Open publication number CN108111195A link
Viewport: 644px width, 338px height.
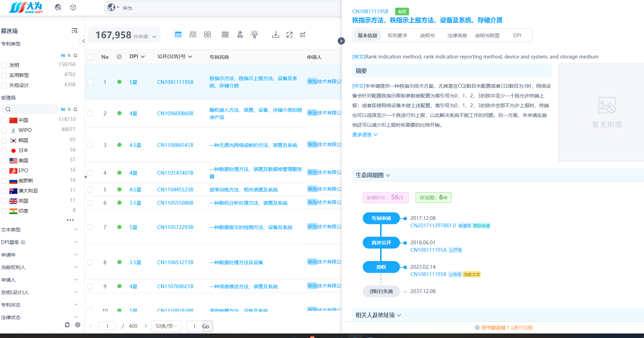[x=428, y=250]
